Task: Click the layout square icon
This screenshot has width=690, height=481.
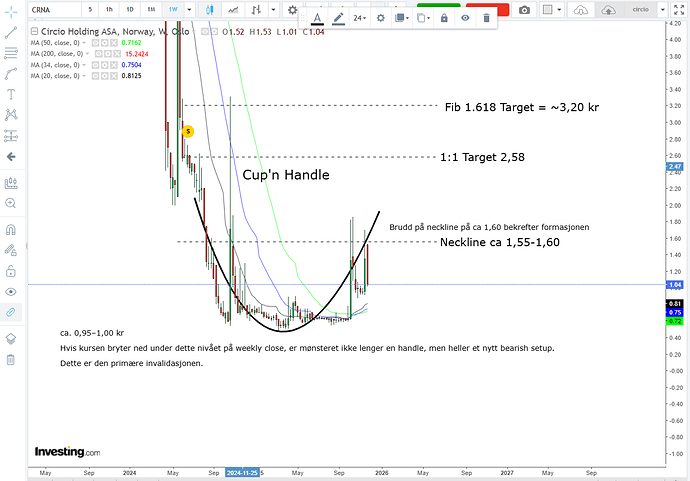Action: (x=547, y=10)
